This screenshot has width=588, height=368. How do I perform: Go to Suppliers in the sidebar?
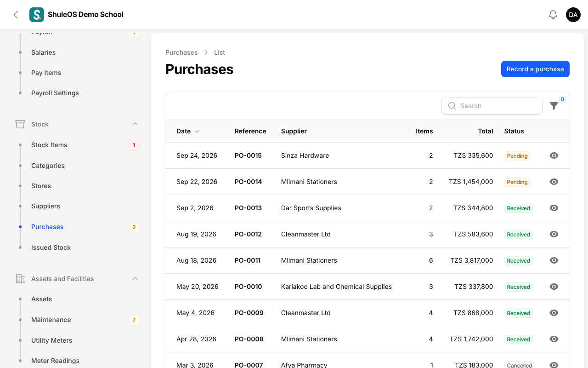(45, 206)
